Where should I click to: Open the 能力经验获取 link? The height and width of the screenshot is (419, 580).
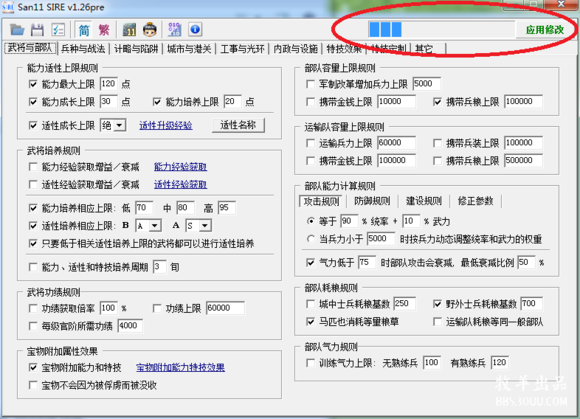(x=181, y=167)
